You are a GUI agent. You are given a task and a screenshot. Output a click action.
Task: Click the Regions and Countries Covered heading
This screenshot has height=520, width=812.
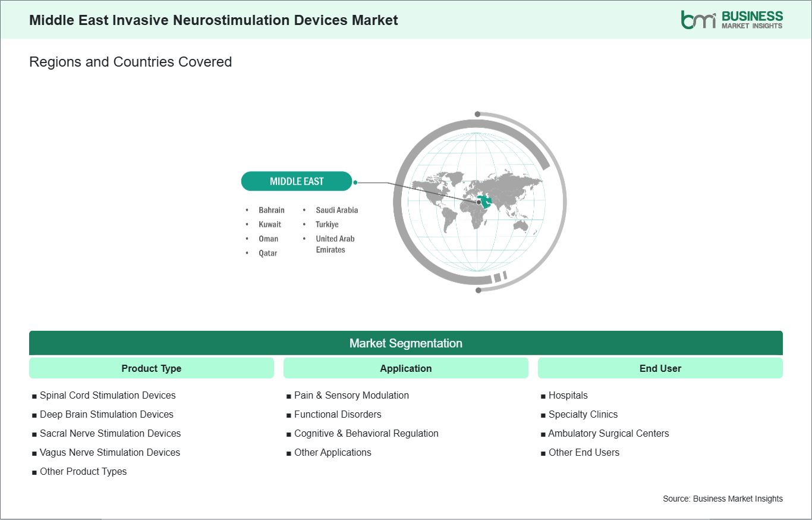tap(131, 62)
